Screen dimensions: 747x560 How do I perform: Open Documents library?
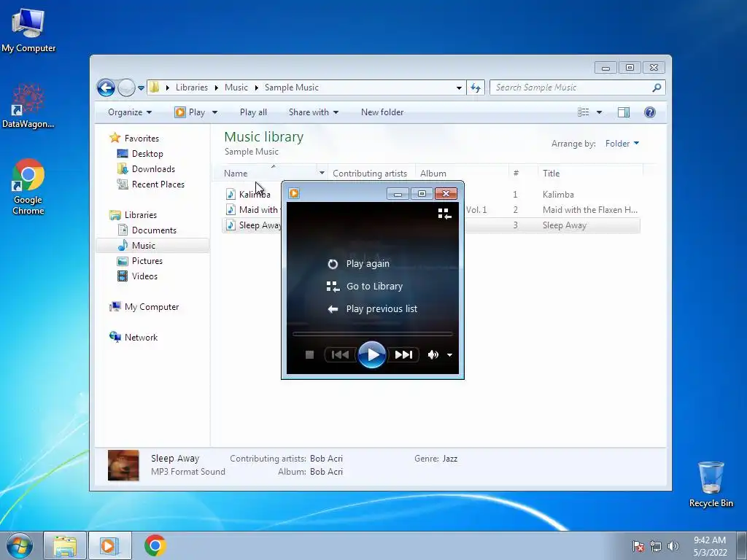(147, 230)
